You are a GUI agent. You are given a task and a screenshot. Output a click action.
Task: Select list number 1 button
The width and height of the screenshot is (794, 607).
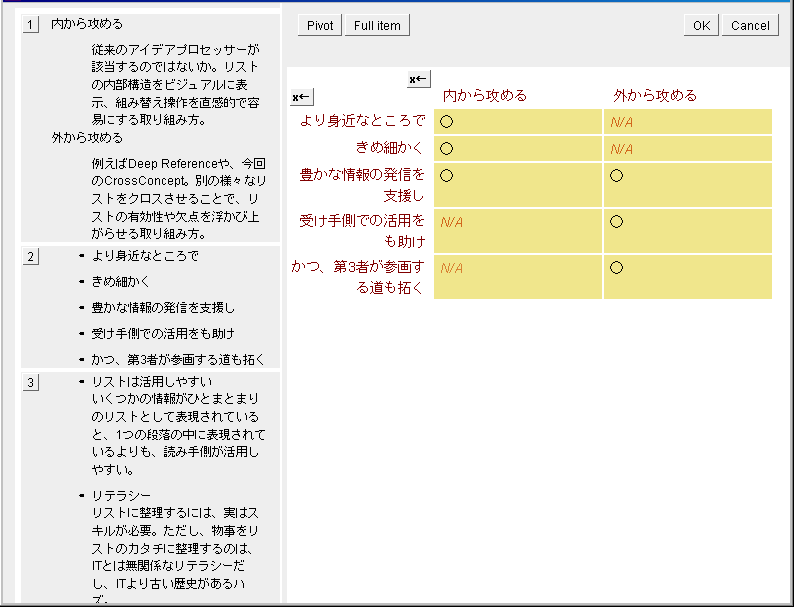(31, 24)
